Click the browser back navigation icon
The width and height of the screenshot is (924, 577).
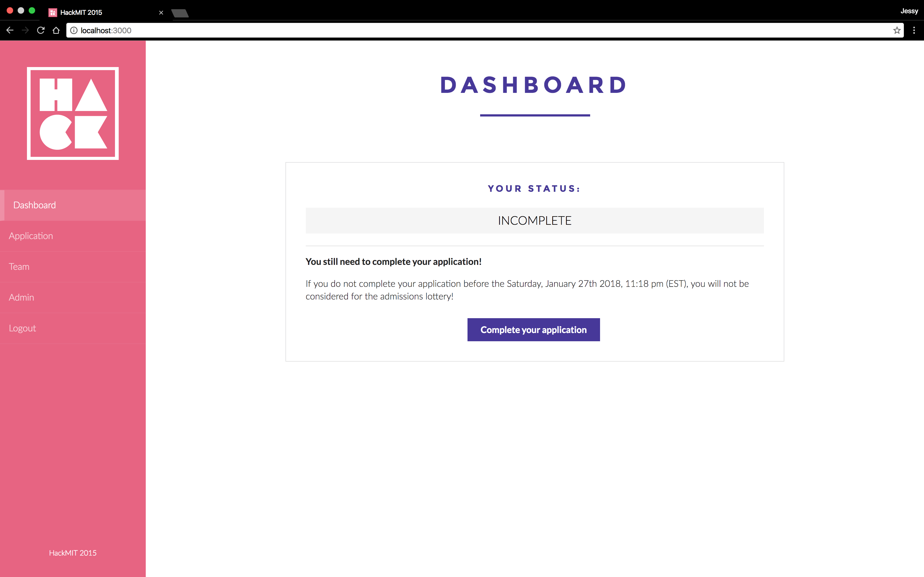(x=9, y=30)
